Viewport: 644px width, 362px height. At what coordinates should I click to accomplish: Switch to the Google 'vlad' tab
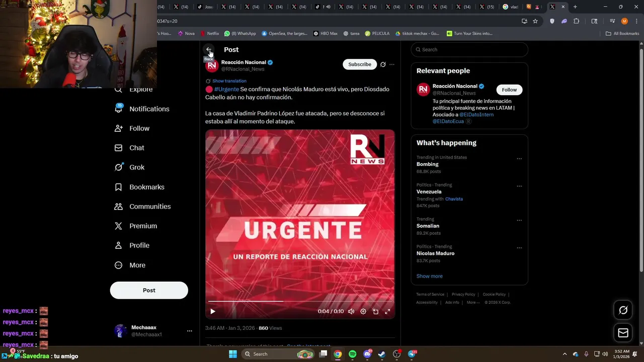pyautogui.click(x=511, y=7)
